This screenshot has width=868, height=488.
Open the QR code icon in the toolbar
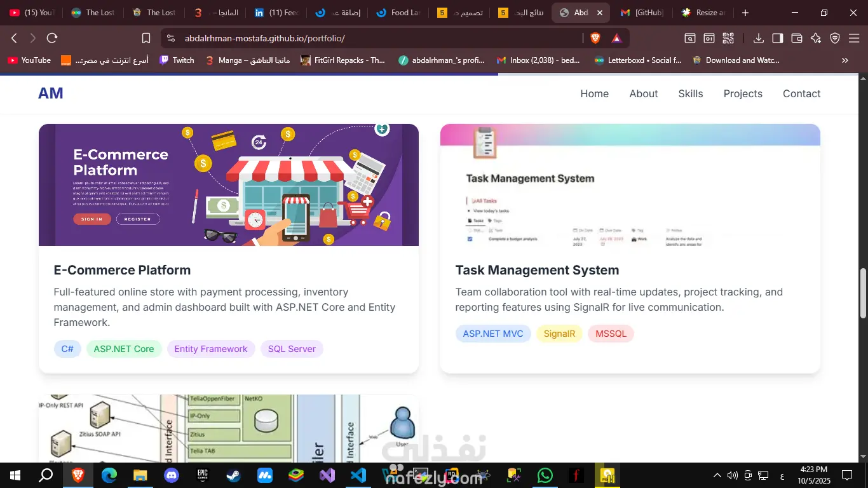pyautogui.click(x=728, y=38)
